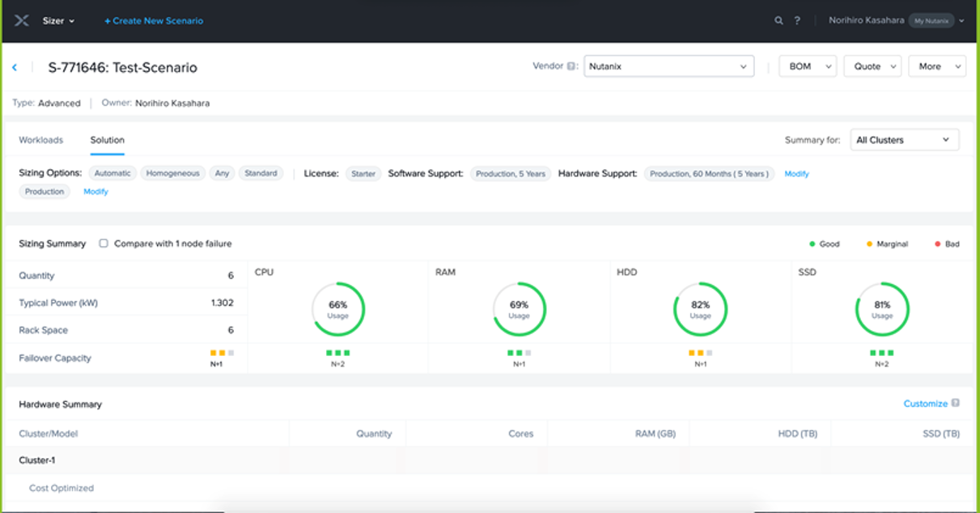Click the Hardware Summary heading
Screen dimensions: 980x513
tap(61, 404)
